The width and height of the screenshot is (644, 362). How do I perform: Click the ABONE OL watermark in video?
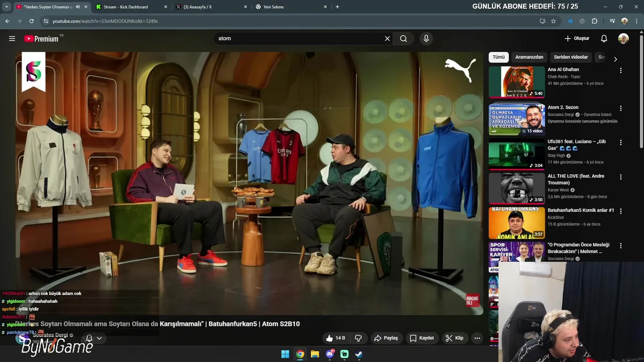472,300
